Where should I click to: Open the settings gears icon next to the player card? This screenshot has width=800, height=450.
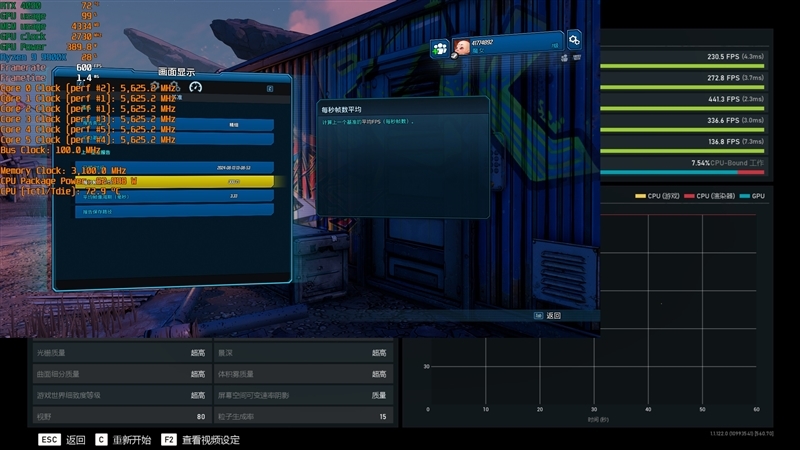574,39
